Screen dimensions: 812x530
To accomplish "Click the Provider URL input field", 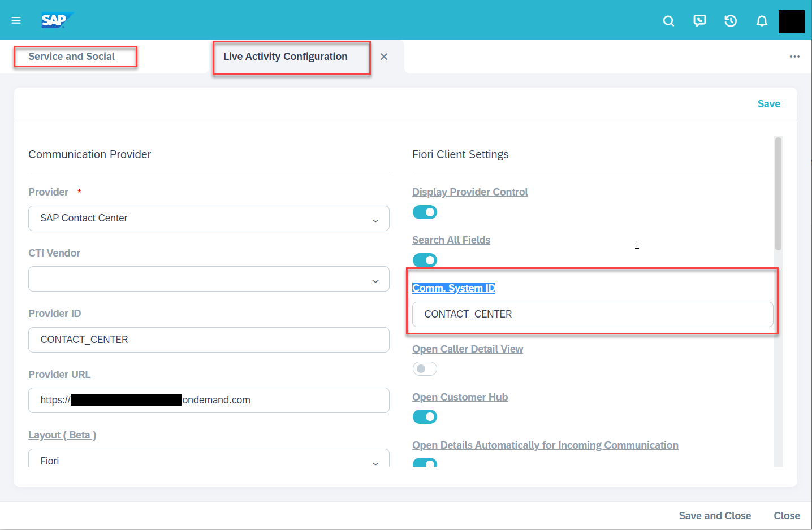I will click(x=209, y=400).
